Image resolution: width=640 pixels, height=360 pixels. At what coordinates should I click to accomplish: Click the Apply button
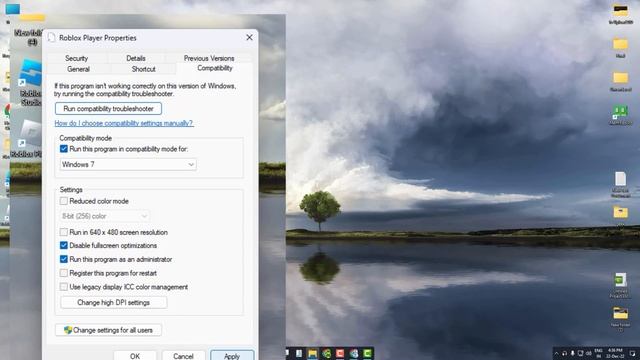232,356
